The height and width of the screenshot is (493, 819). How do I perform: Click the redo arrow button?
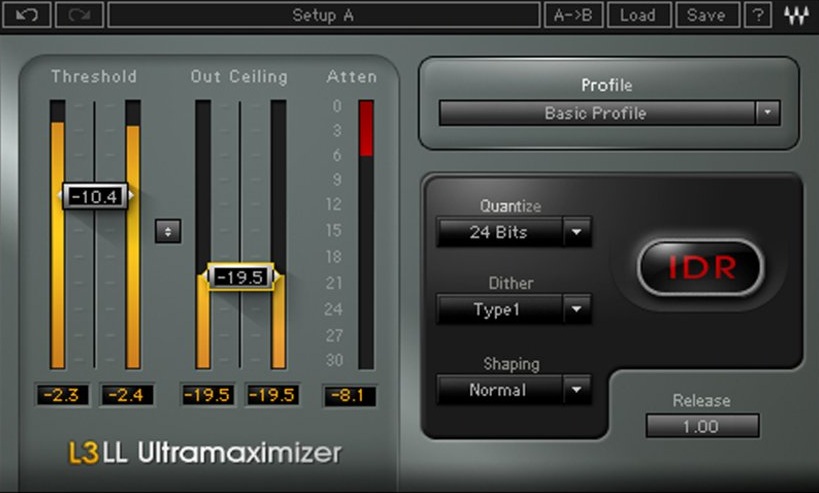(x=79, y=15)
